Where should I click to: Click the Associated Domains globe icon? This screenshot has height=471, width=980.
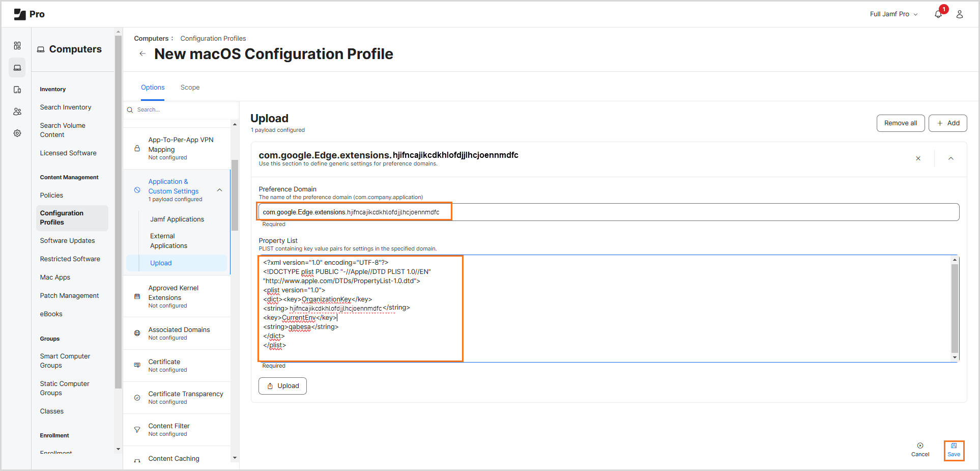(x=137, y=333)
